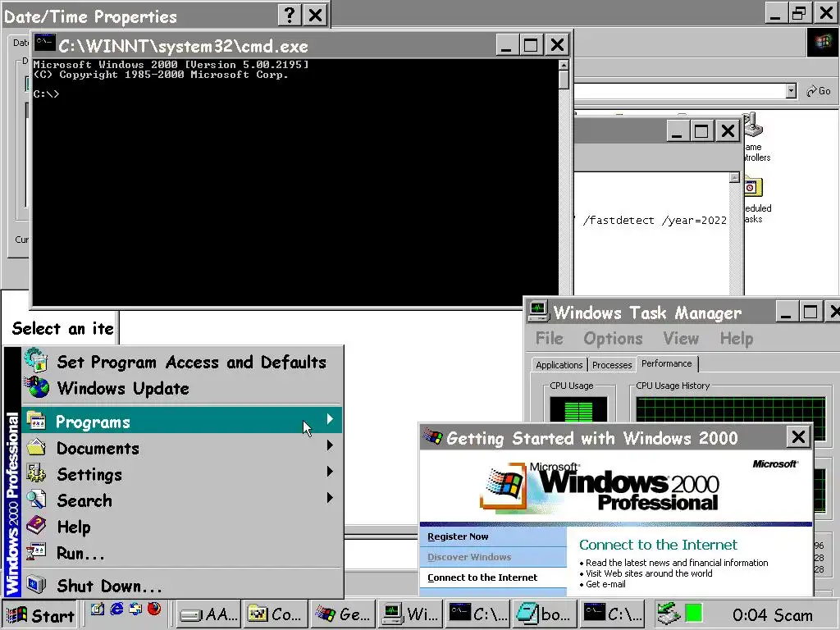Click the red round quick launch icon

[154, 609]
